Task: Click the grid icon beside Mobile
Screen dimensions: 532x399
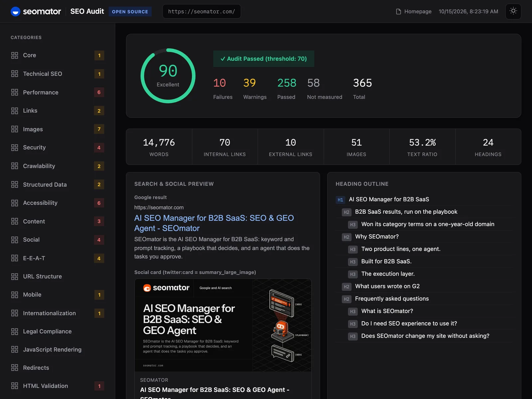Action: [x=15, y=295]
